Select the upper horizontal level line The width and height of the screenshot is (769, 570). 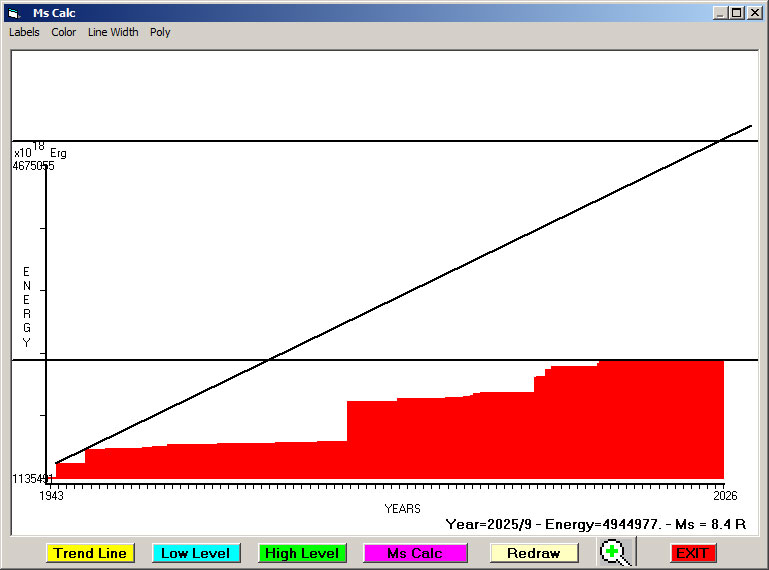400,141
